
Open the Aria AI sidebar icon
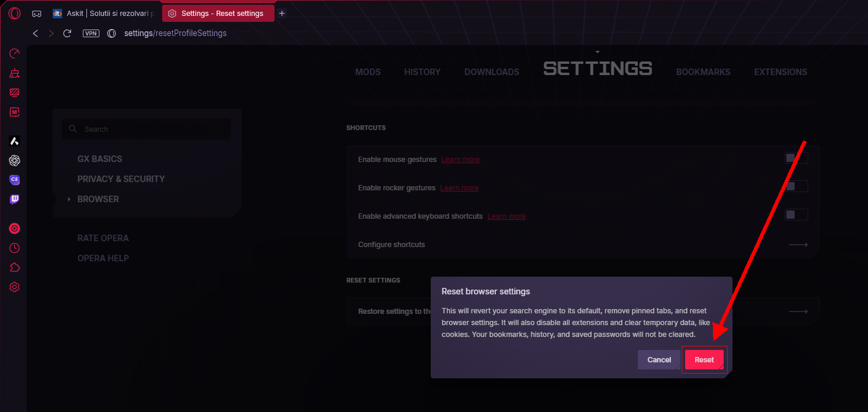click(15, 141)
